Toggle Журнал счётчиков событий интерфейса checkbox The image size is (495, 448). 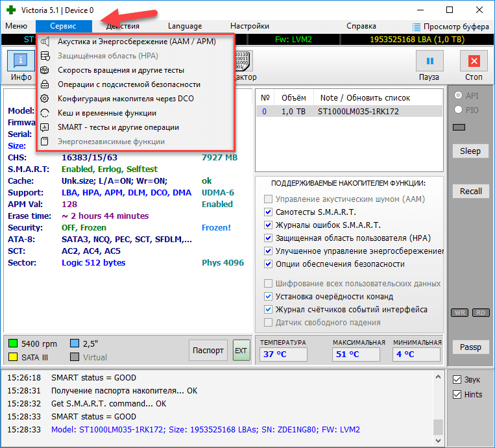(x=268, y=309)
